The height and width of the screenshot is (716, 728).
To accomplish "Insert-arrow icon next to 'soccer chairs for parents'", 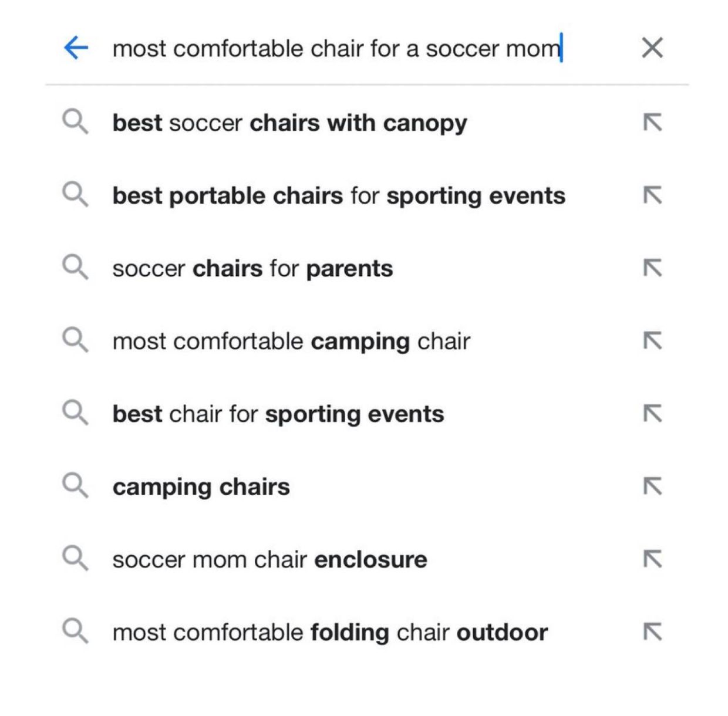I will click(652, 268).
